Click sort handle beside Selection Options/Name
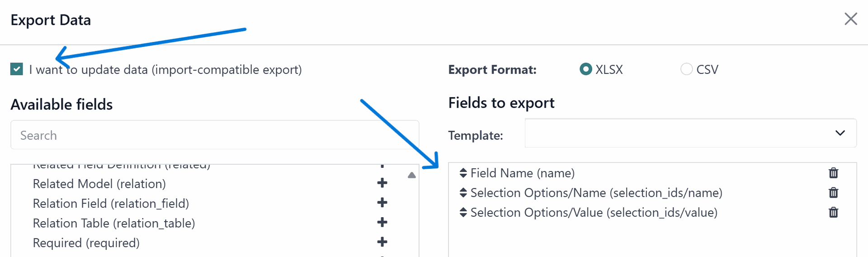This screenshot has width=868, height=257. coord(463,193)
